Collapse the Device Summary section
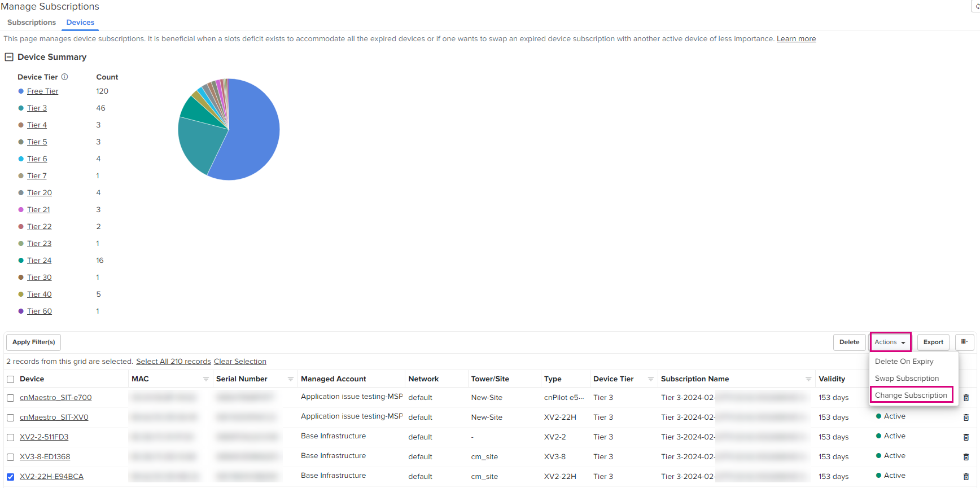The width and height of the screenshot is (980, 488). [9, 57]
